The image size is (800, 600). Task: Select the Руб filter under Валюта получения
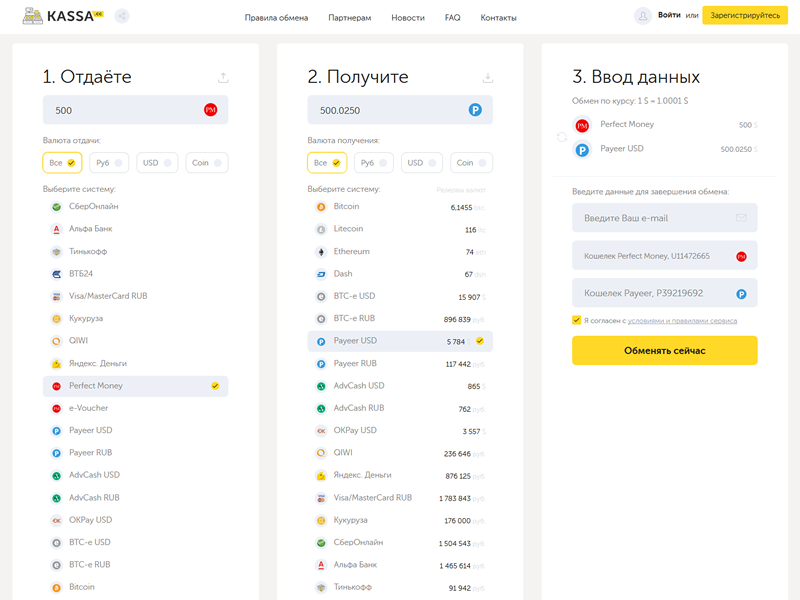pyautogui.click(x=374, y=163)
